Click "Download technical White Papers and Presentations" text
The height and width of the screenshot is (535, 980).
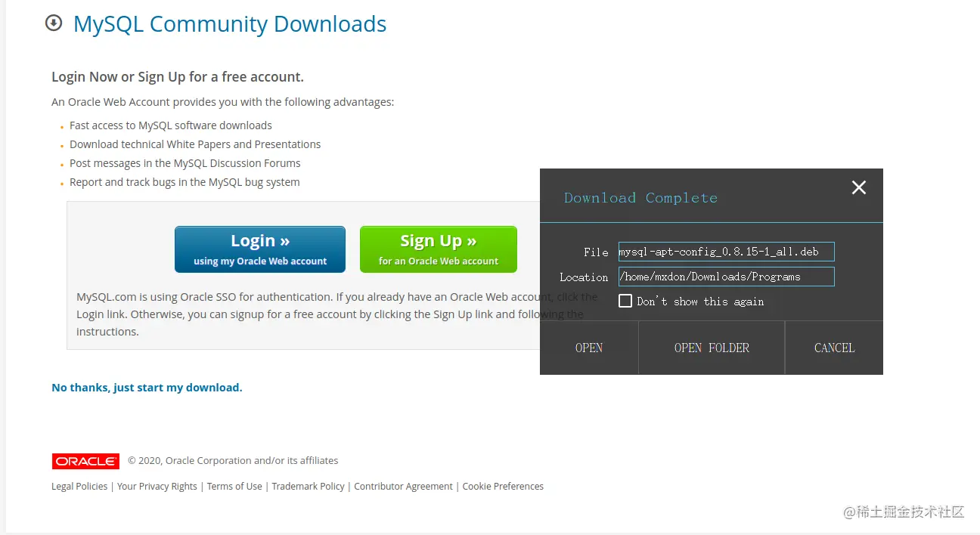[x=195, y=144]
